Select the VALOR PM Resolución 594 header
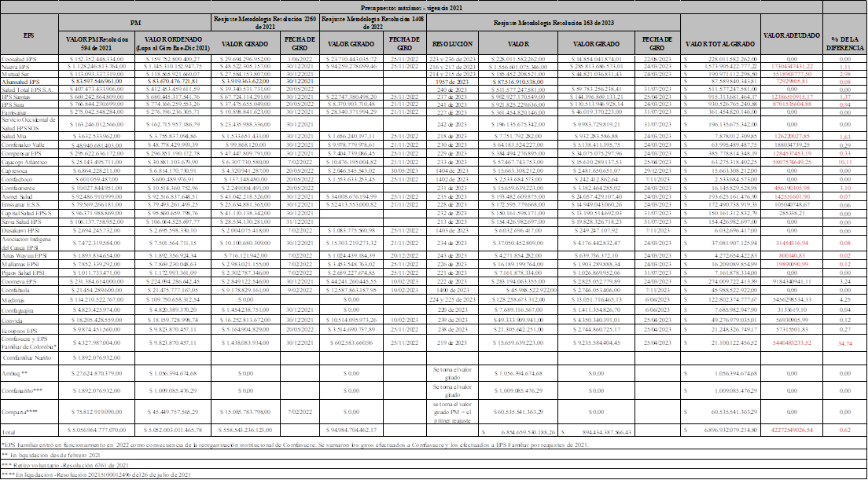The image size is (868, 480). coord(97,44)
